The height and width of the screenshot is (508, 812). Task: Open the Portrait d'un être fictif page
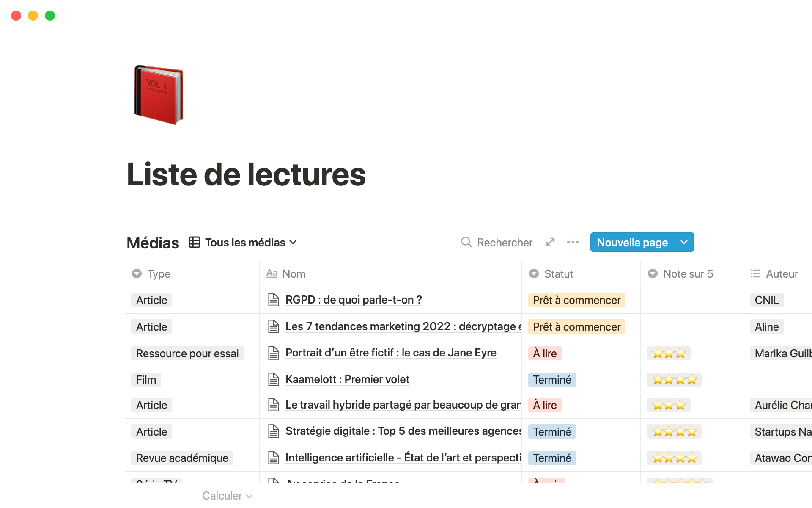tap(390, 353)
